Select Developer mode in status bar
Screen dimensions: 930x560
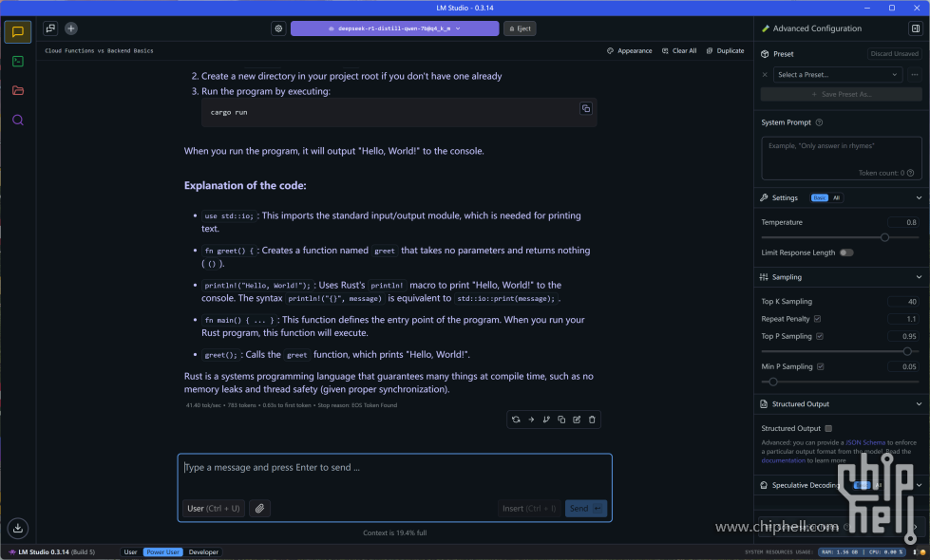tap(203, 551)
